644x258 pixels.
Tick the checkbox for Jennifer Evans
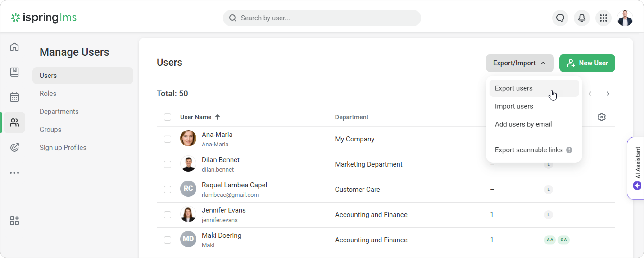pos(167,215)
